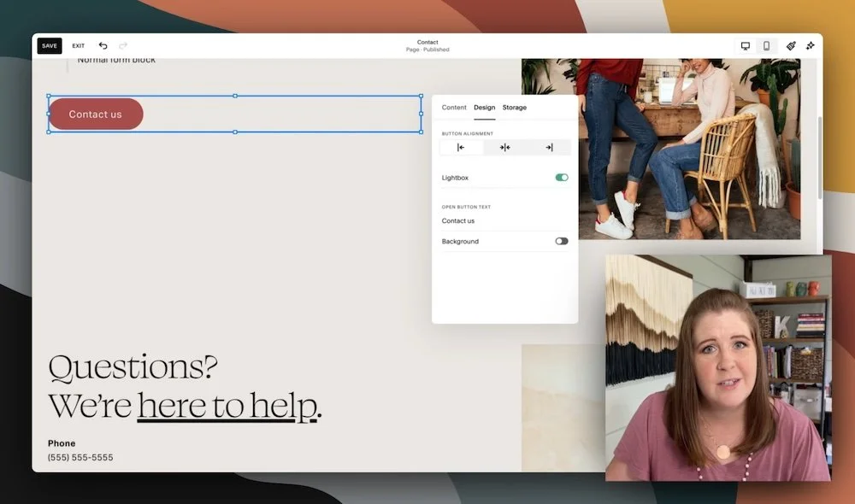
Task: Undo the last change
Action: tap(103, 46)
